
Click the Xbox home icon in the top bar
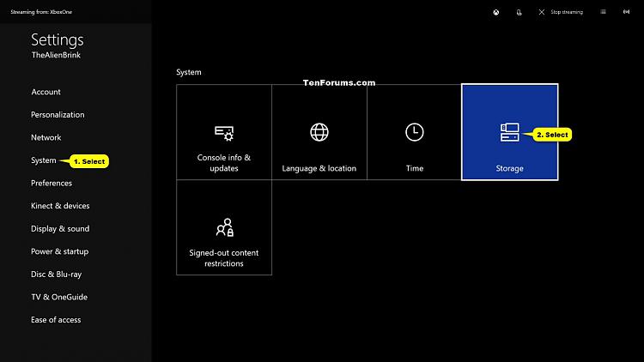click(x=496, y=12)
